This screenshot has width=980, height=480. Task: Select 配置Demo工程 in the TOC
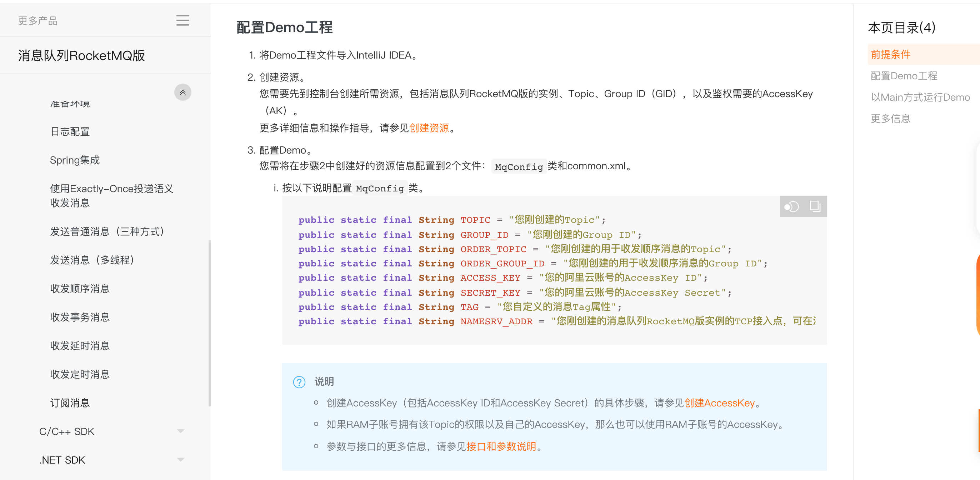[904, 76]
